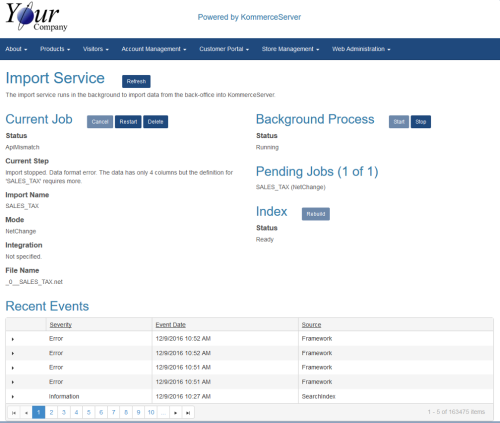Screen dimensions: 500x423
Task: Delete the current job
Action: [x=155, y=122]
